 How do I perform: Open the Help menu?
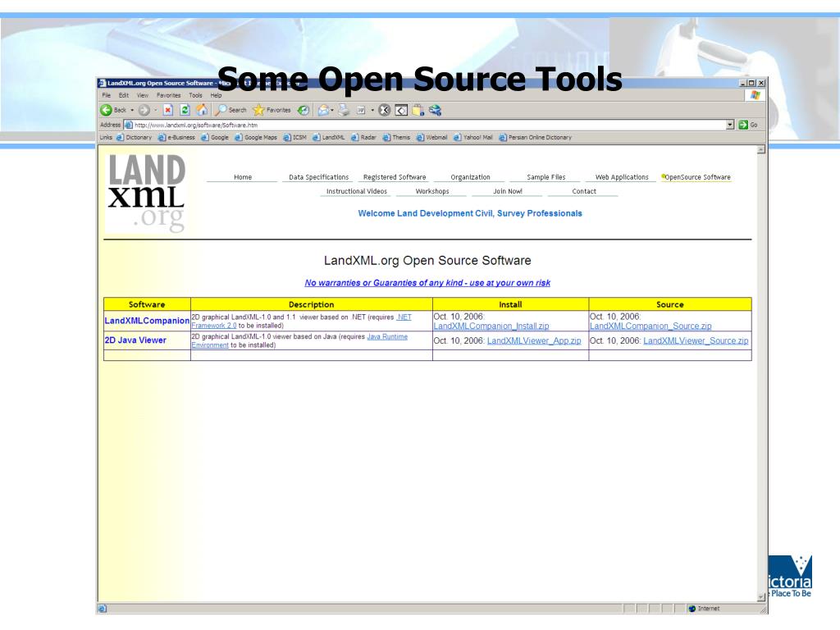coord(216,95)
